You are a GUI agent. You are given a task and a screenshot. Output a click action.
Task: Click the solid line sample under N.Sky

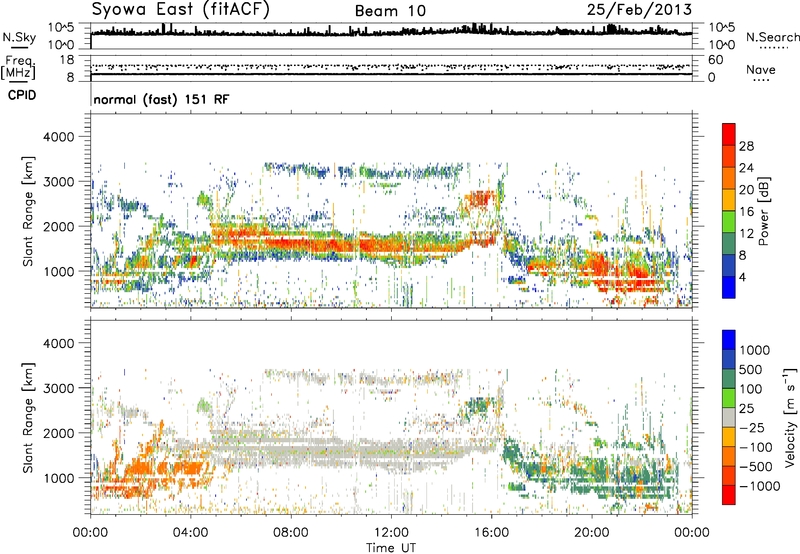click(x=19, y=48)
